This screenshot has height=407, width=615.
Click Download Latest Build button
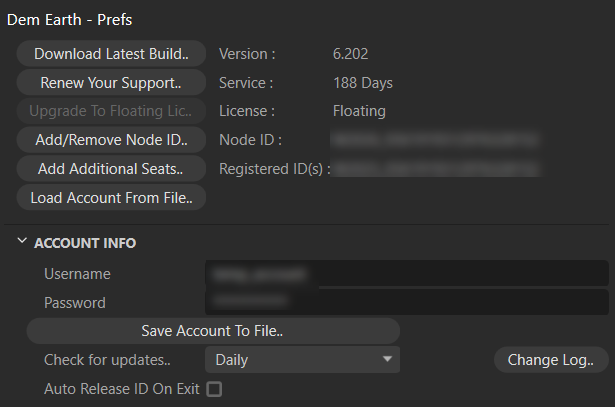111,54
